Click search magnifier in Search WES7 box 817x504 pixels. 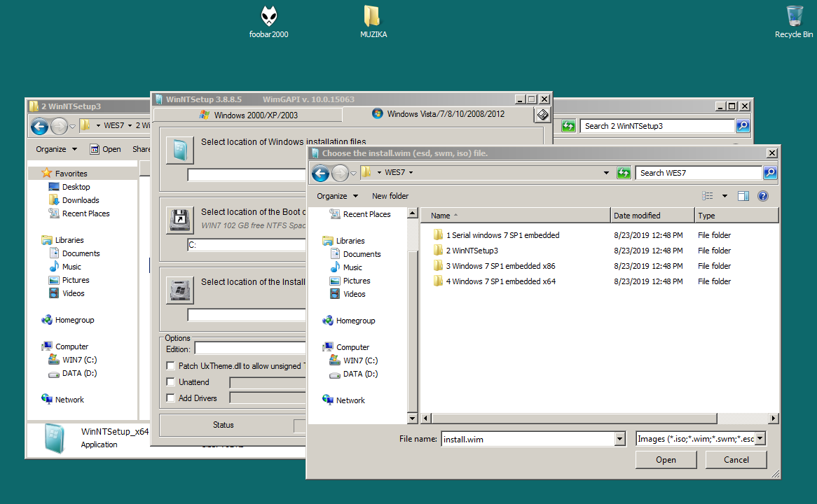pyautogui.click(x=770, y=173)
